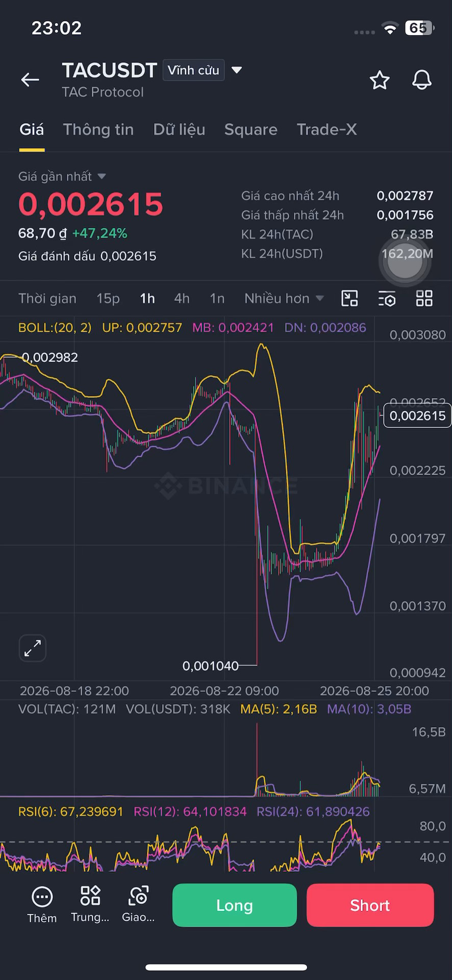This screenshot has width=452, height=980.
Task: Expand chart to fullscreen
Action: (x=33, y=648)
